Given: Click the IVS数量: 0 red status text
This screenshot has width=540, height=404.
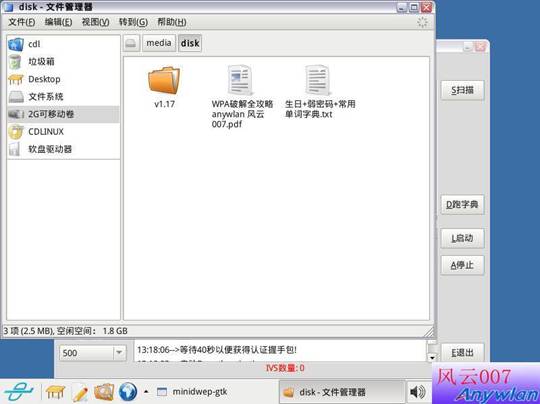Looking at the screenshot, I should [x=285, y=368].
